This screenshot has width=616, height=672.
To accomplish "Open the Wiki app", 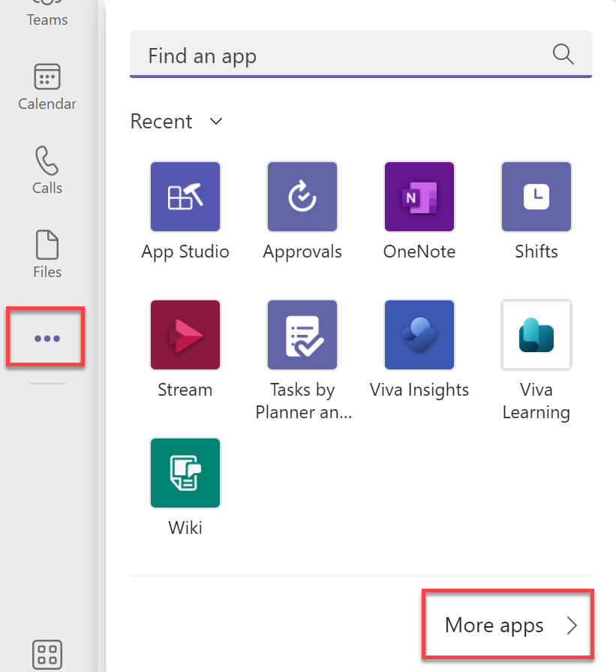I will pyautogui.click(x=185, y=487).
